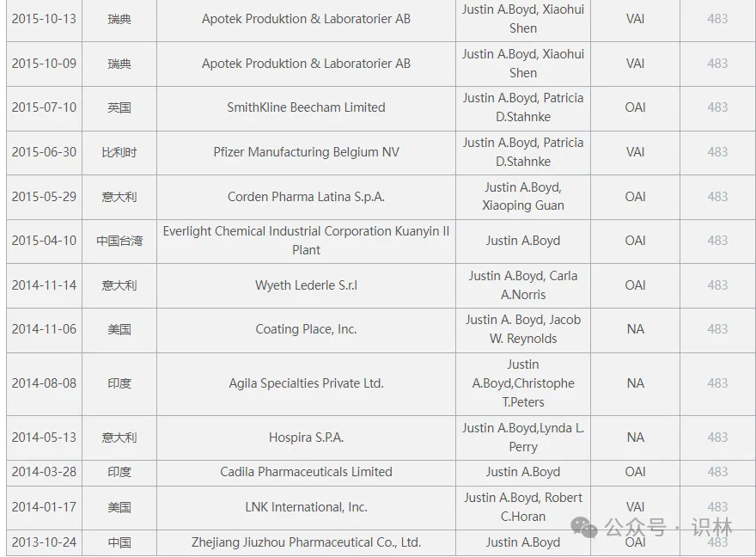Screen dimensions: 756x557
Task: Open the 483 link for Cadila Pharmaceuticals Limited
Action: pyautogui.click(x=717, y=472)
